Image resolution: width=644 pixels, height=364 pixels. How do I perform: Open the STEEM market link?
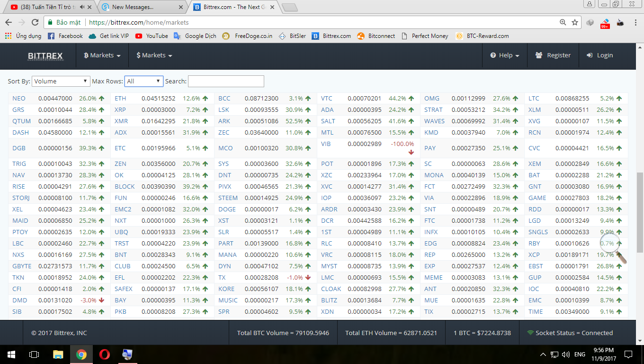228,198
